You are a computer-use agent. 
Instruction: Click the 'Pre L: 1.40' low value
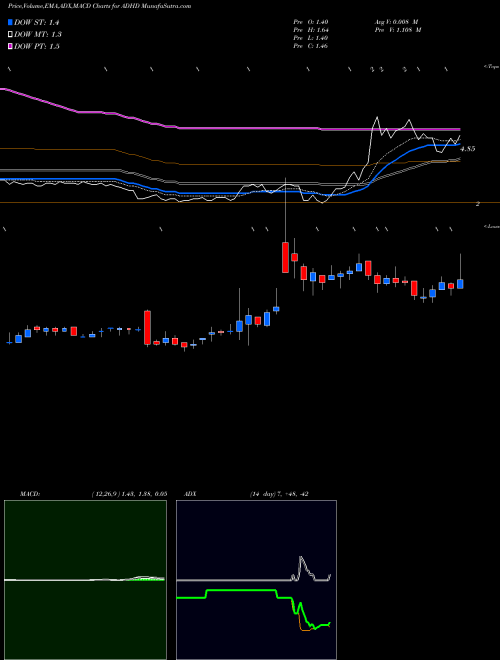point(311,38)
